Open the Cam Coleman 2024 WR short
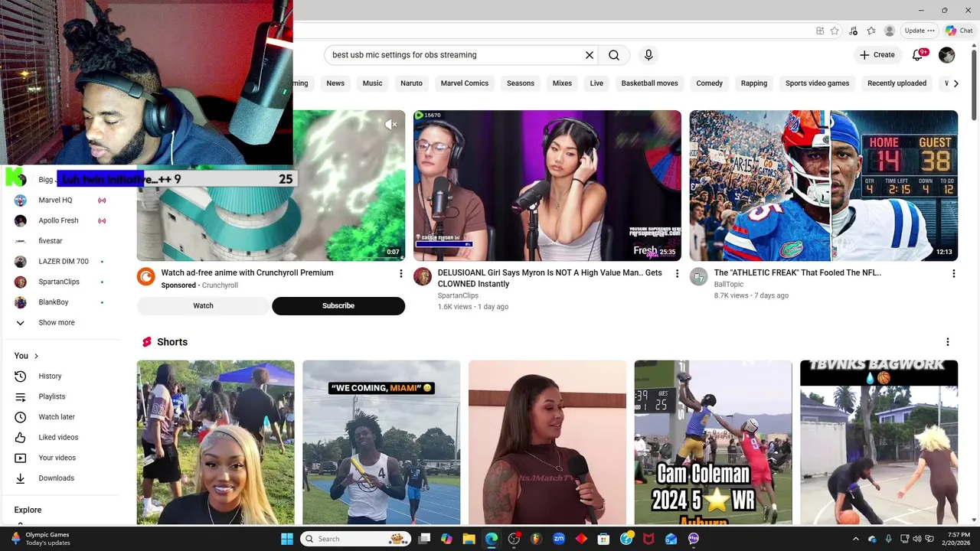Viewport: 980px width, 551px height. click(713, 442)
